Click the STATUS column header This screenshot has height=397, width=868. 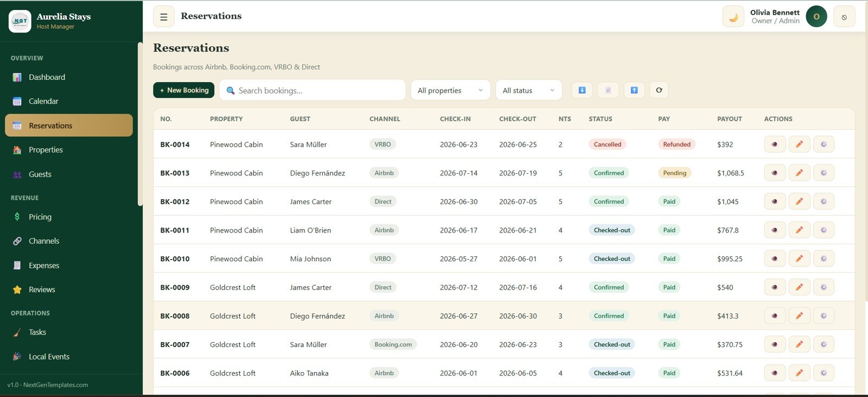pyautogui.click(x=601, y=119)
